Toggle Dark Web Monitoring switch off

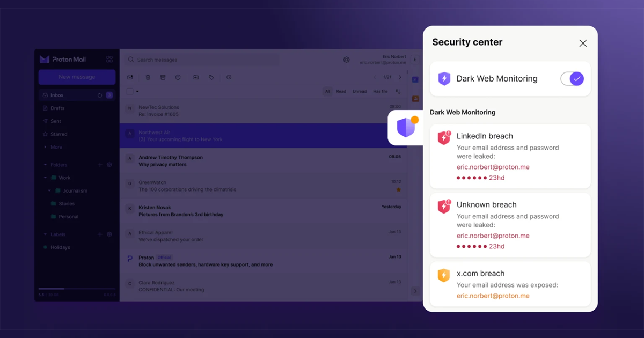pyautogui.click(x=572, y=79)
